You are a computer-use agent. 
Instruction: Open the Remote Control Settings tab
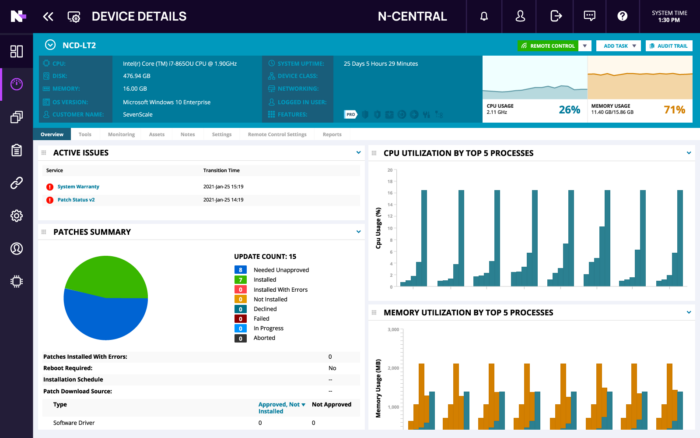pos(277,134)
